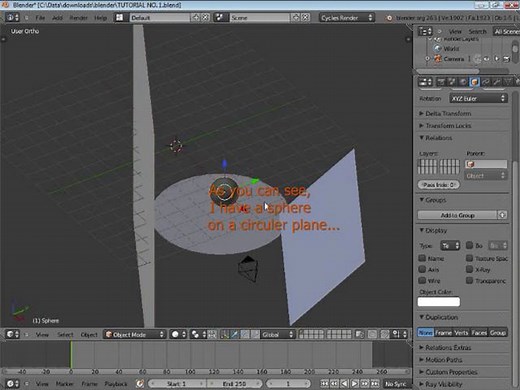Open the viewport shading sphere selector
The image size is (520, 390).
[x=178, y=334]
